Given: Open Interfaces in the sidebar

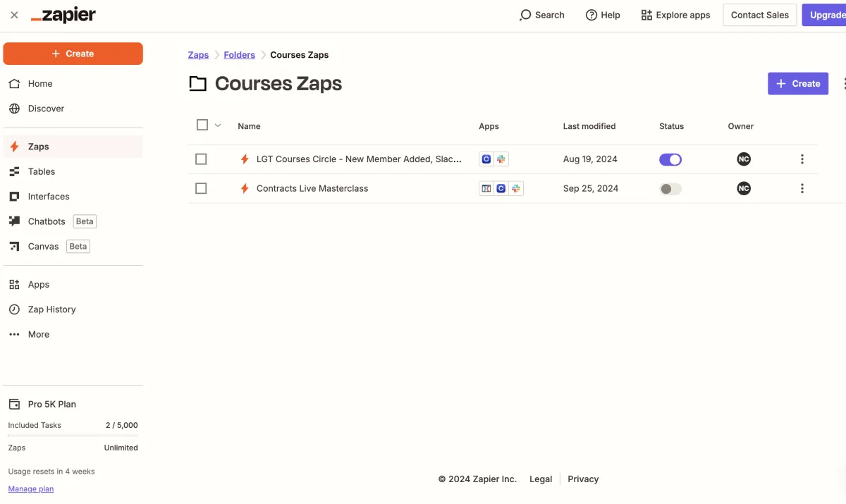Looking at the screenshot, I should (73, 197).
